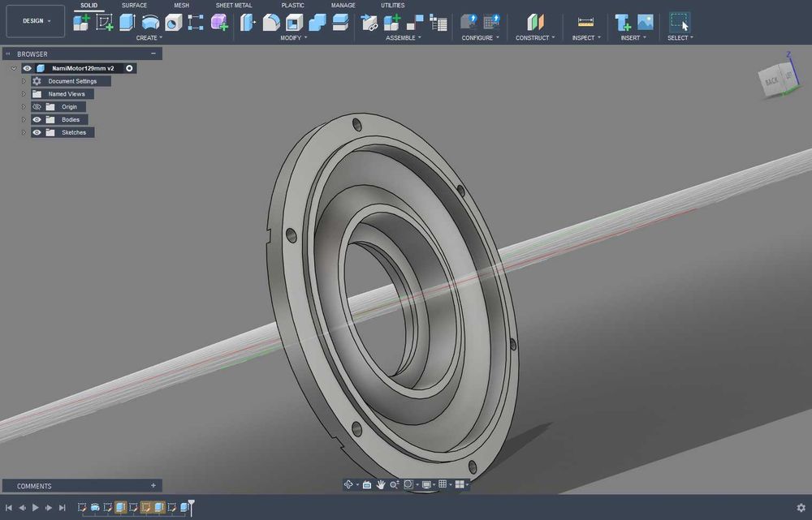812x520 pixels.
Task: Open the Create dropdown menu
Action: click(x=149, y=38)
